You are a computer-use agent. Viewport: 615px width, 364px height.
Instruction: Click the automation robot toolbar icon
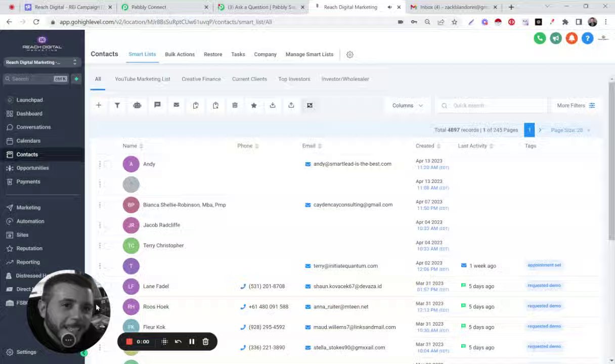[137, 105]
